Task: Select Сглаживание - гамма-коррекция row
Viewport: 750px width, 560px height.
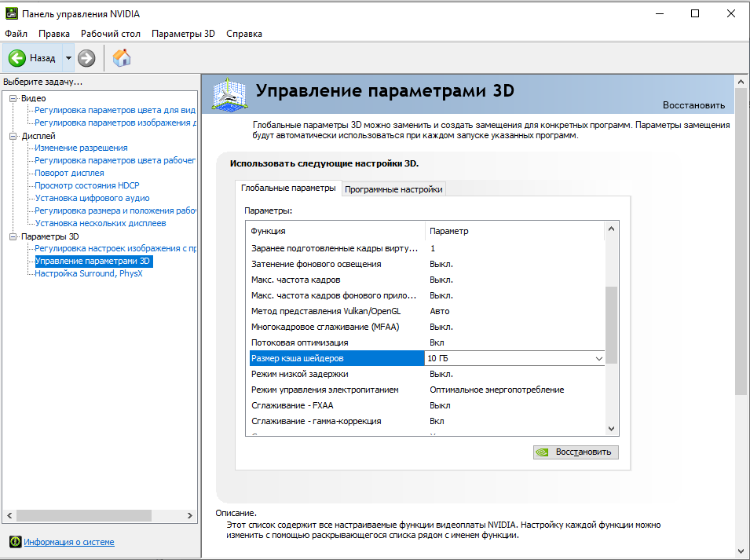Action: click(427, 421)
